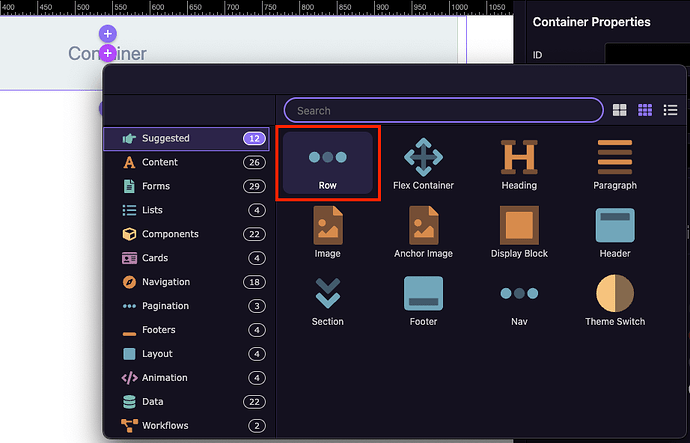Viewport: 690px width, 443px height.
Task: Click the Container Properties heading
Action: [591, 22]
